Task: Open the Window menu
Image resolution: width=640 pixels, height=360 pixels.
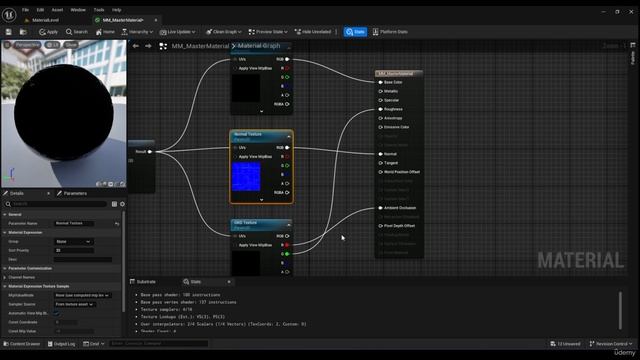Action: coord(78,10)
